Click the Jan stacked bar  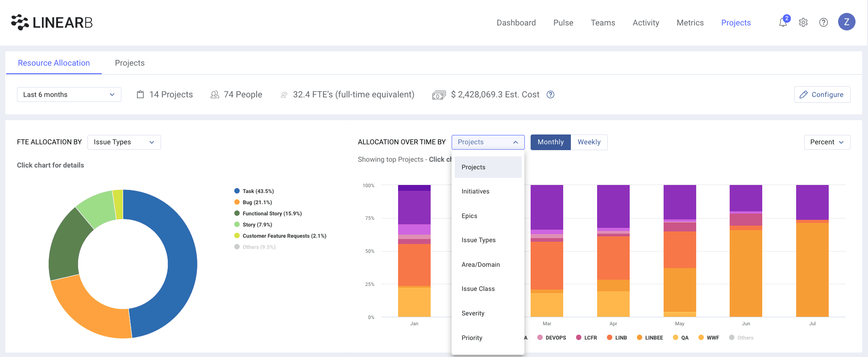[414, 251]
